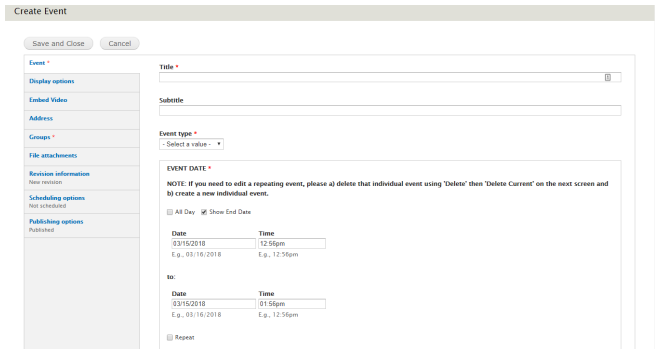
Task: Open the Embed Video tab
Action: (x=82, y=100)
